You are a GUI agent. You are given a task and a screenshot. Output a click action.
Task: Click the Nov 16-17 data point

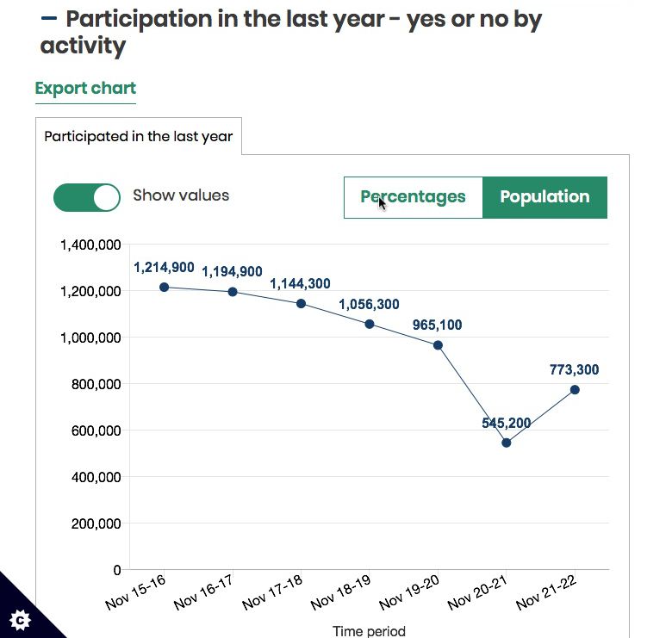tap(233, 292)
